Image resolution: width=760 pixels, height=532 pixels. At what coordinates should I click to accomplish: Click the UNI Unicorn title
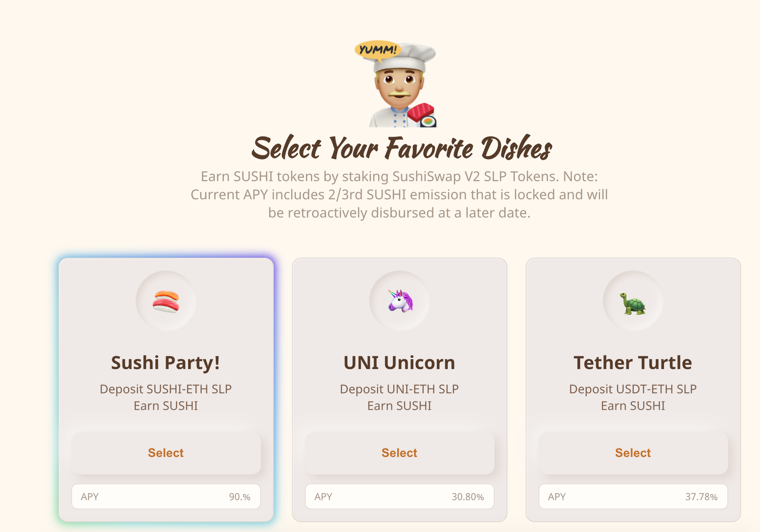399,363
